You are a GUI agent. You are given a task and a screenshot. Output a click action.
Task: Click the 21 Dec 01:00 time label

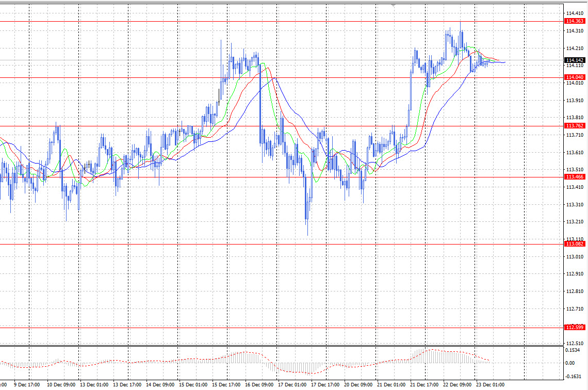391,385
